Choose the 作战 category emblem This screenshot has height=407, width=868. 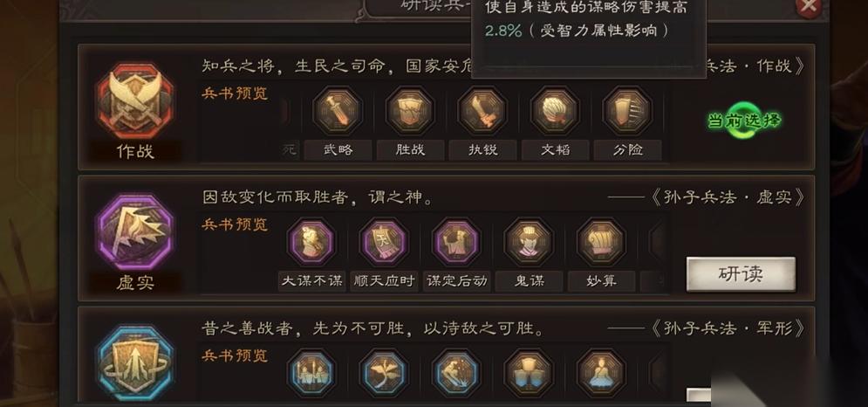pyautogui.click(x=135, y=101)
